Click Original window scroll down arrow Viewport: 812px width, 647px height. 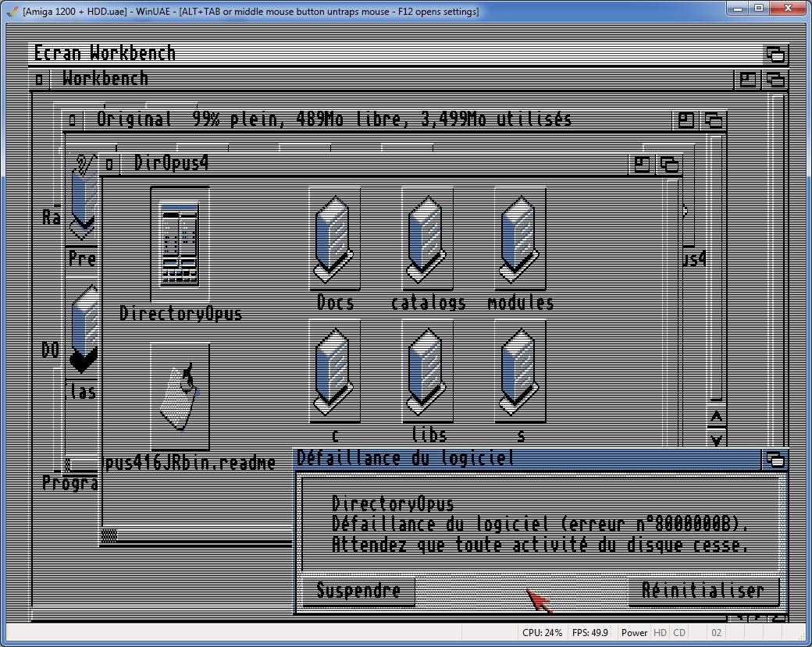pyautogui.click(x=717, y=439)
